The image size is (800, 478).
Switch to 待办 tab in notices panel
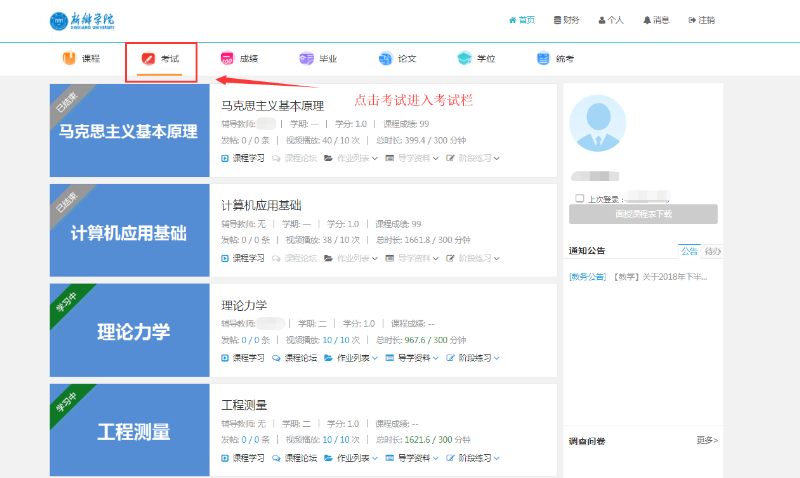coord(712,251)
